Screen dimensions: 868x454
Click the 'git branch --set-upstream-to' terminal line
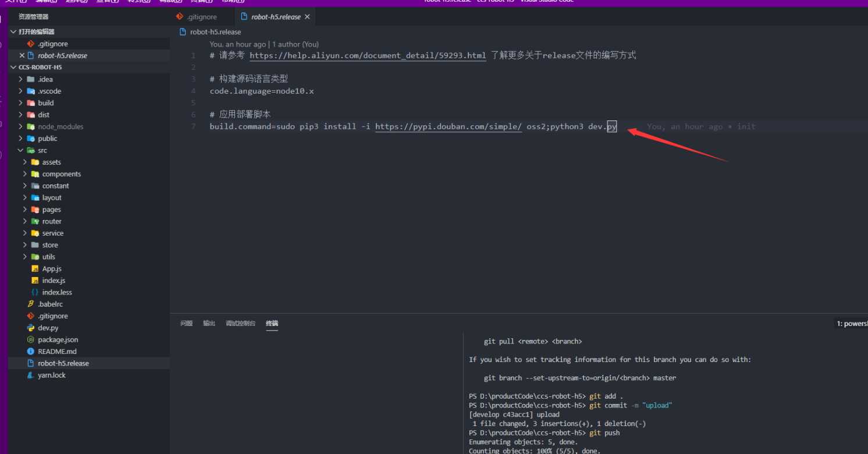[580, 378]
